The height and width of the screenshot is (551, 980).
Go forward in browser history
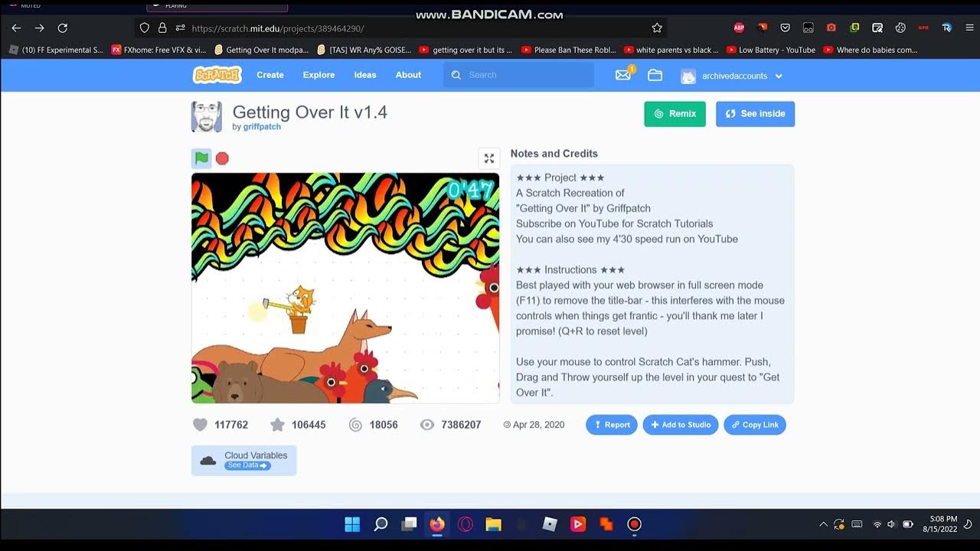(x=40, y=28)
